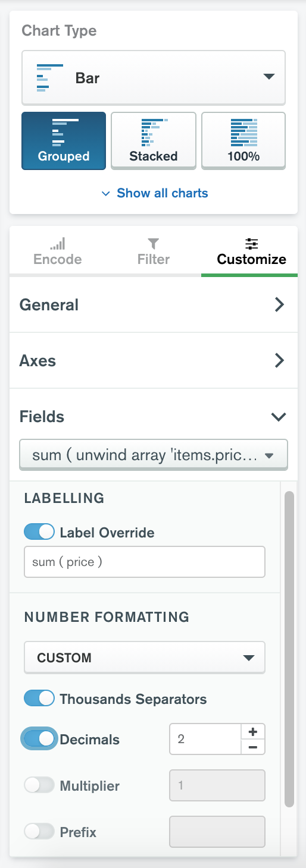Turn off Thousands Separators toggle
This screenshot has height=868, width=306.
(39, 699)
